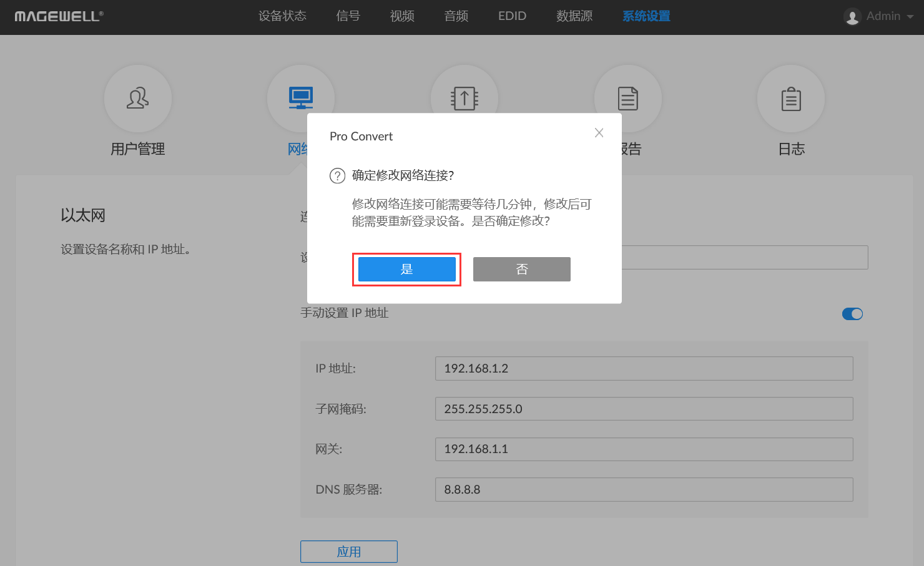The width and height of the screenshot is (924, 566).
Task: Click the Admin user avatar icon
Action: 852,17
